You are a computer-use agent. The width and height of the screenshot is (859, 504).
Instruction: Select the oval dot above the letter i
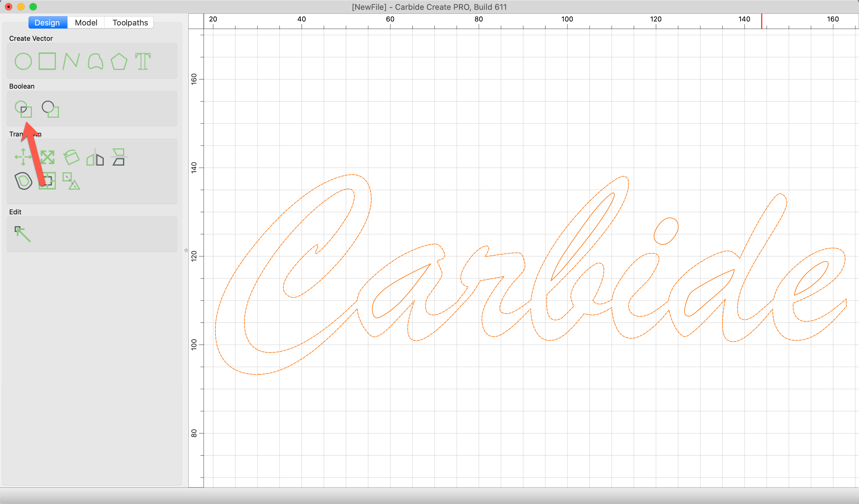(x=666, y=231)
